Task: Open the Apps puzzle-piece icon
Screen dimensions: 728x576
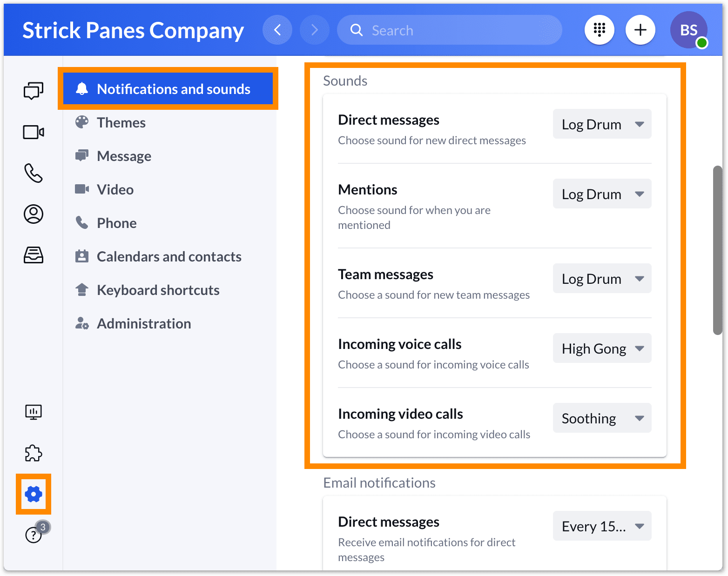Action: pyautogui.click(x=33, y=453)
